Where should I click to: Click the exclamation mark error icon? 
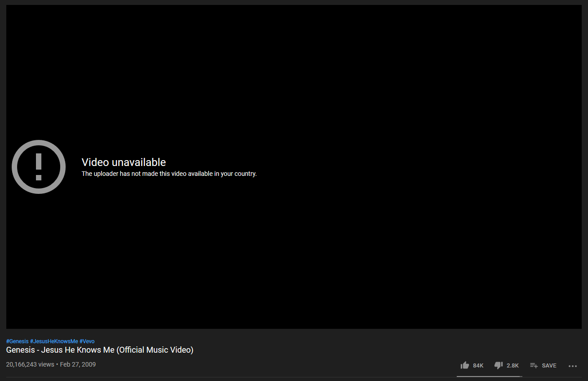click(x=39, y=167)
